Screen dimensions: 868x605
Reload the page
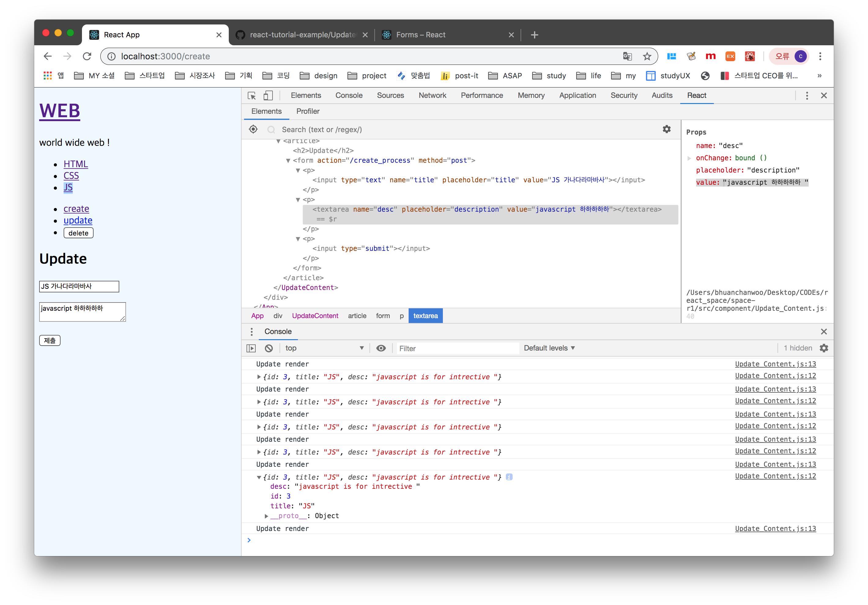87,56
